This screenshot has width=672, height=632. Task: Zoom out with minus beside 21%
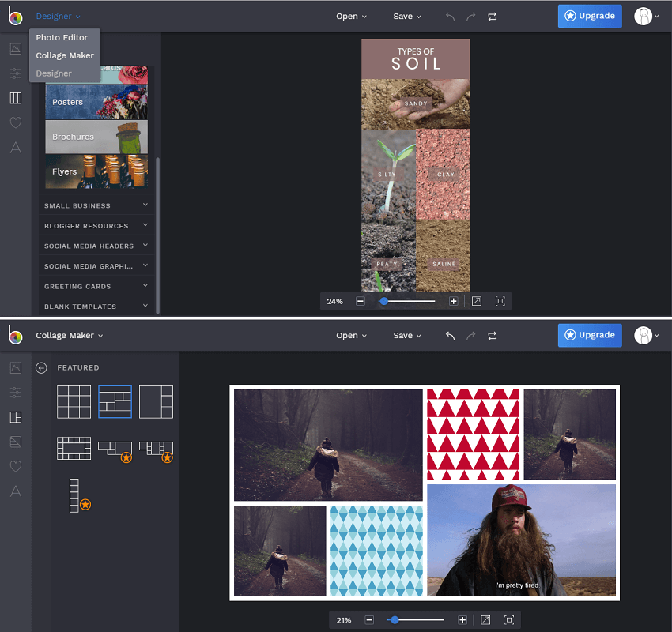(369, 620)
